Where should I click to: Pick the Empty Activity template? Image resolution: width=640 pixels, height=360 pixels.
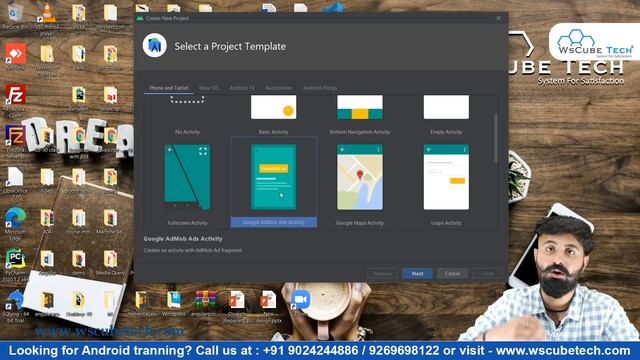click(446, 114)
